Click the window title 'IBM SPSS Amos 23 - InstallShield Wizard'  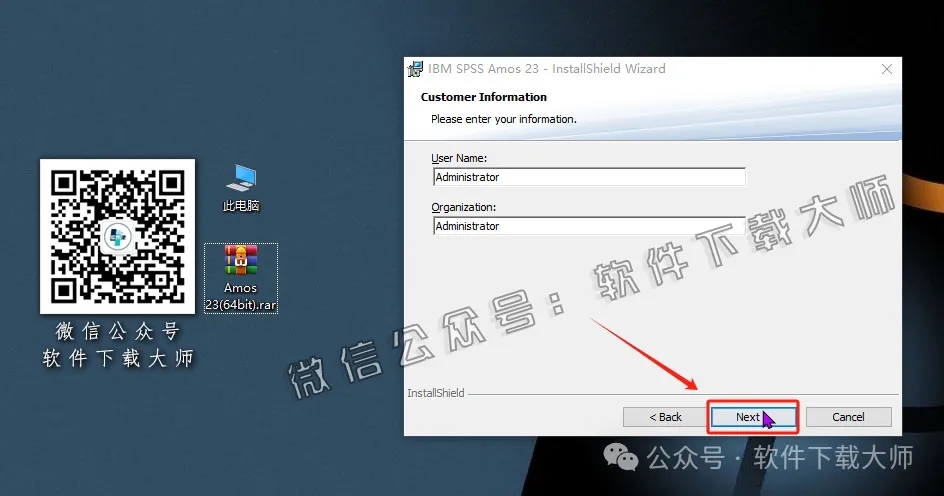(547, 69)
